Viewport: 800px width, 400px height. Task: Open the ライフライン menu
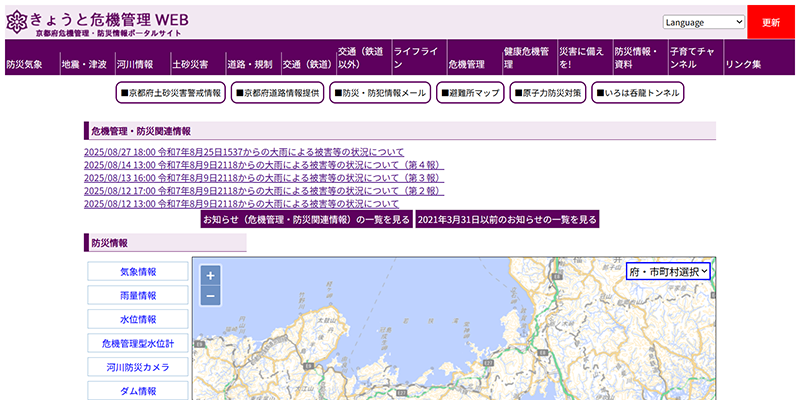tap(419, 57)
